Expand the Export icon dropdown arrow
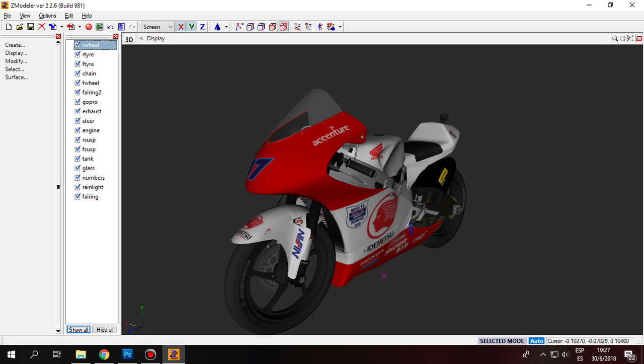Screen dimensions: 644x364 click(79, 27)
